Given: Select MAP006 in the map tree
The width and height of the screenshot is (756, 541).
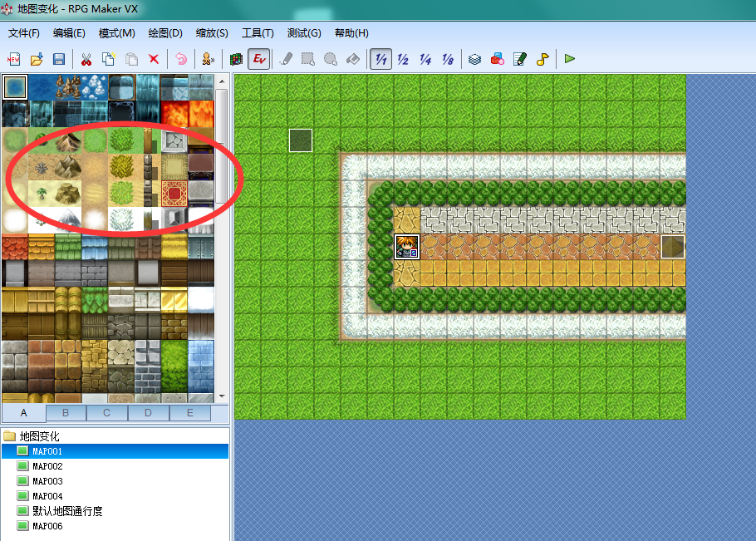Looking at the screenshot, I should pos(47,526).
